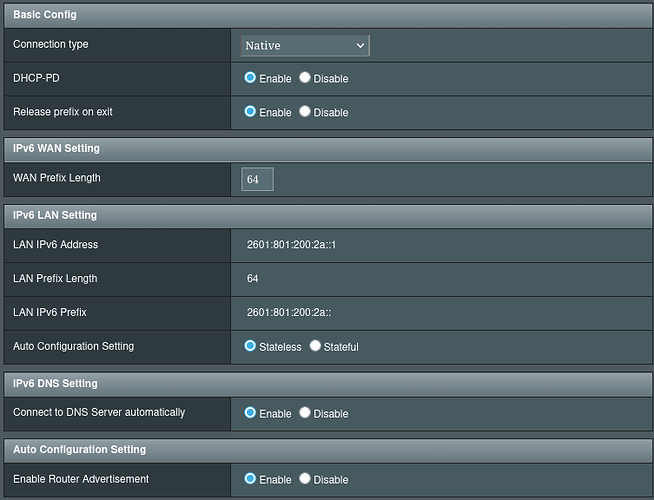
Task: Disable Router Advertisement
Action: [x=305, y=479]
